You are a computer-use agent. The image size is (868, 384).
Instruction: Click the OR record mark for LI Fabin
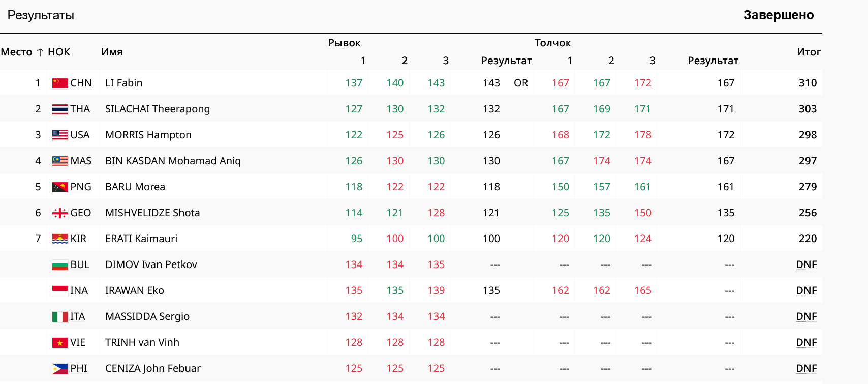tap(520, 83)
